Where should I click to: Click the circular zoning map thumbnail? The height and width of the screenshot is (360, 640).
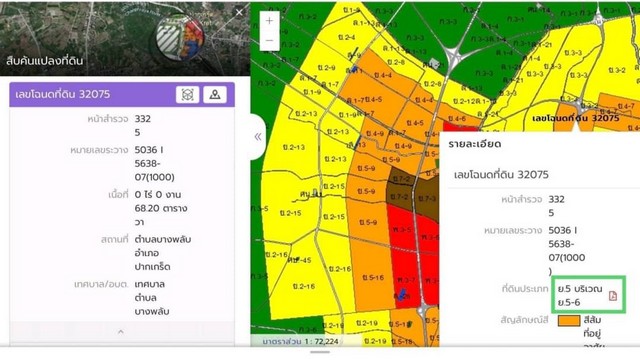[180, 38]
